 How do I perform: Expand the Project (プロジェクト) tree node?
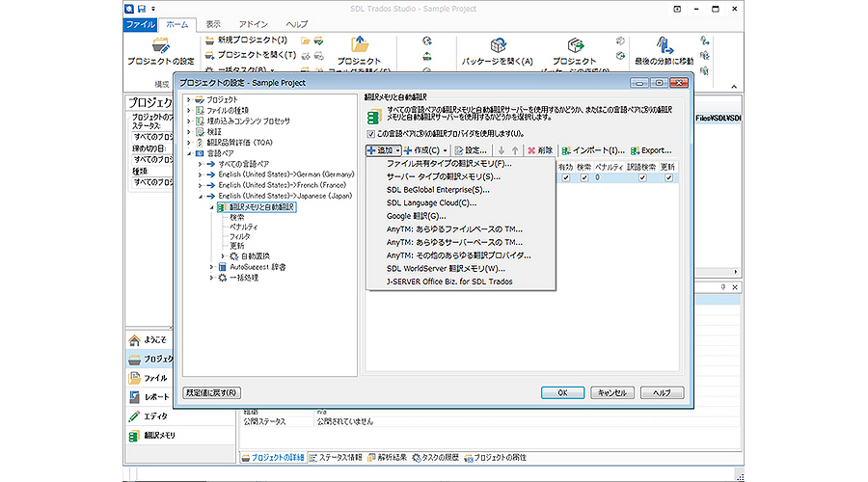click(x=189, y=100)
